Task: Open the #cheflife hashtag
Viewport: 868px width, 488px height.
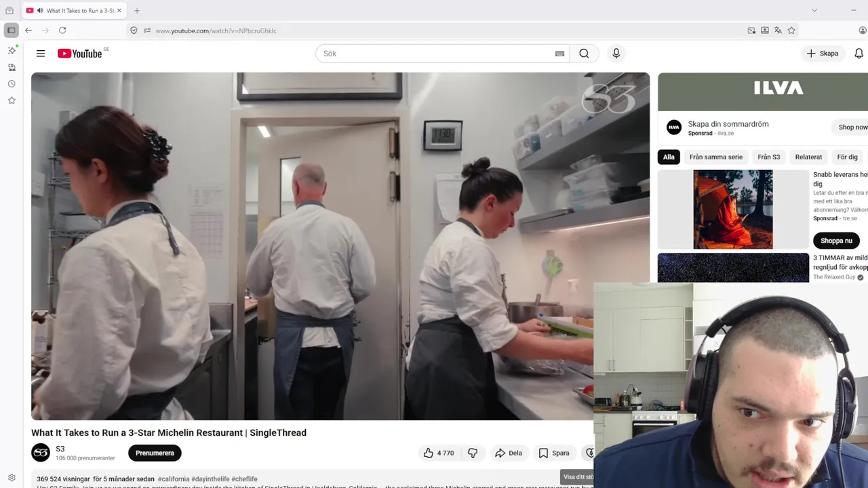Action: click(x=245, y=479)
